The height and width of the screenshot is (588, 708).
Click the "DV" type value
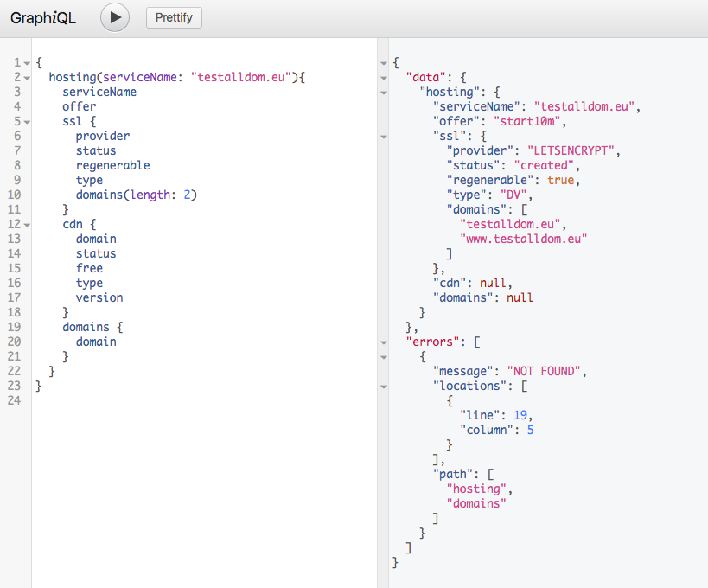pyautogui.click(x=513, y=195)
